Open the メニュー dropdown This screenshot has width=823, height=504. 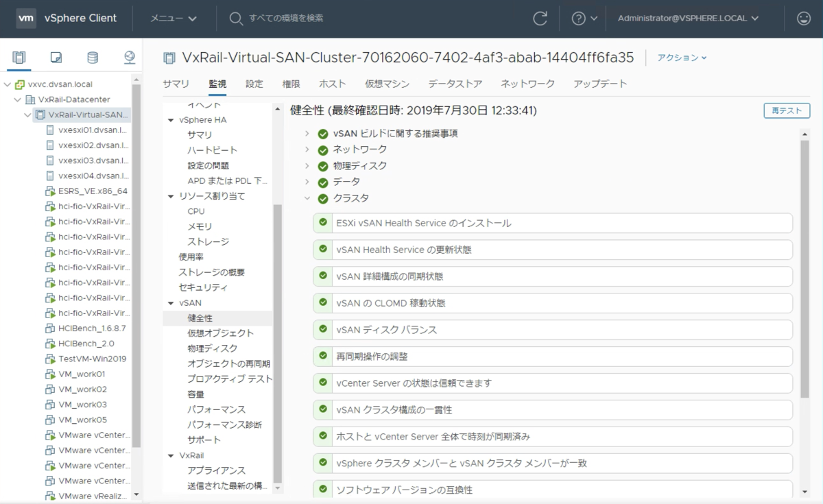(x=174, y=19)
